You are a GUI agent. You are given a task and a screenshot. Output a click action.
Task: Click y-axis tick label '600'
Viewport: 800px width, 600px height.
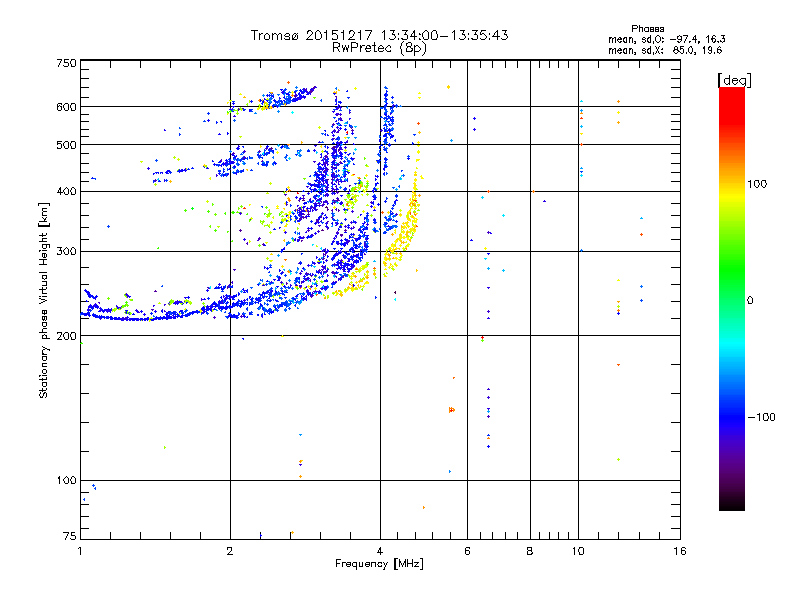click(x=66, y=107)
